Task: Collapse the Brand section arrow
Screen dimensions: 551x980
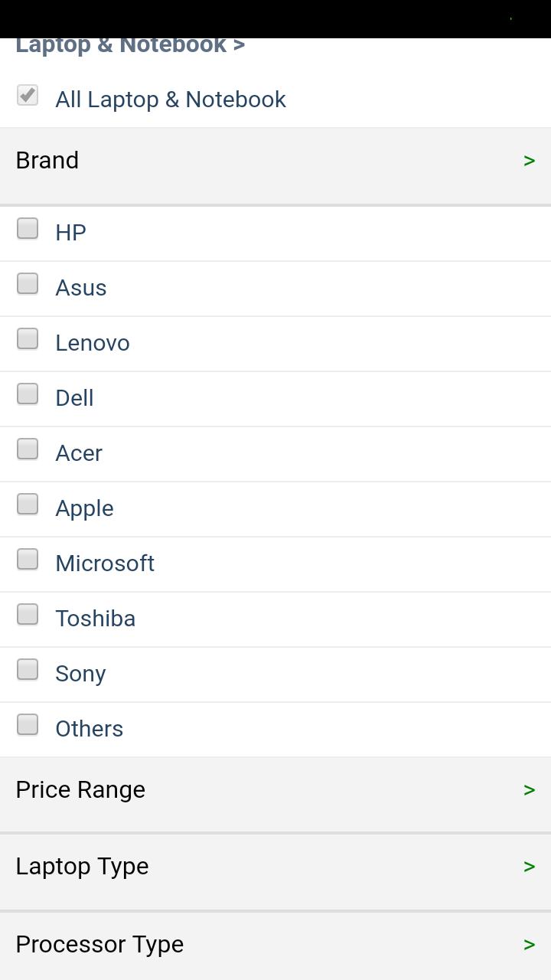Action: pos(529,161)
